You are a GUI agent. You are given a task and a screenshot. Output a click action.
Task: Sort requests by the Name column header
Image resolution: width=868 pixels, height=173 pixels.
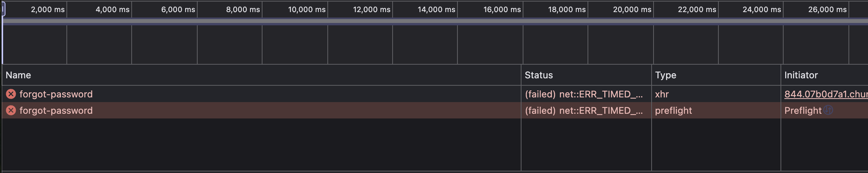[x=18, y=75]
